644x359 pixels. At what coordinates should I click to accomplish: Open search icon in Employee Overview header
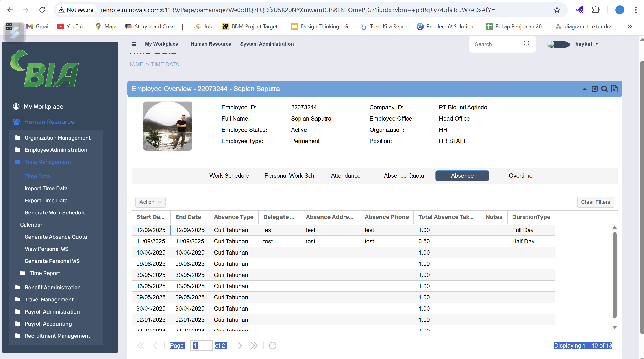(x=605, y=89)
